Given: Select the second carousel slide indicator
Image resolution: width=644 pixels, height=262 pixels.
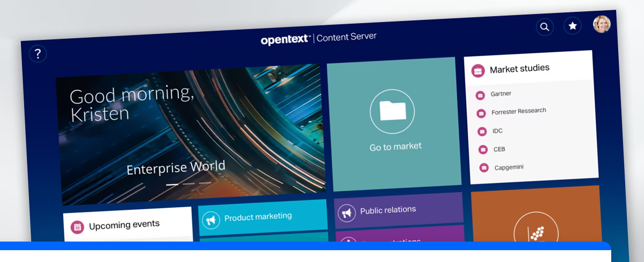Looking at the screenshot, I should click(189, 184).
